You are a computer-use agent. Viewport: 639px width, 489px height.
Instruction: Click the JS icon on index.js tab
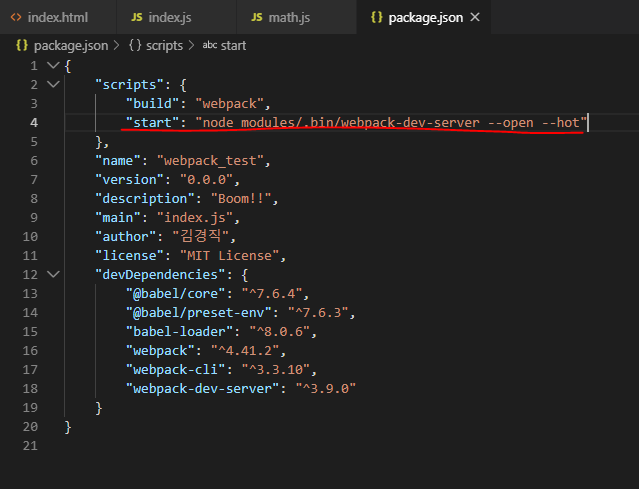136,18
